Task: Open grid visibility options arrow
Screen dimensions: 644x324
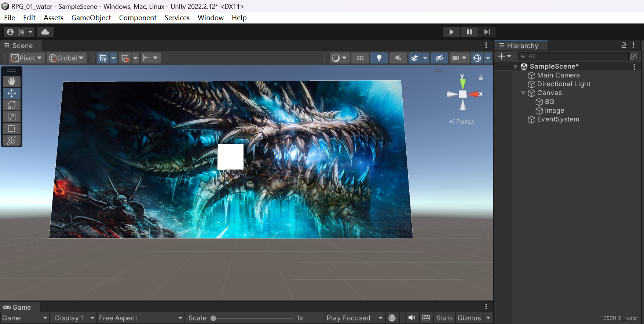Action: (x=113, y=58)
